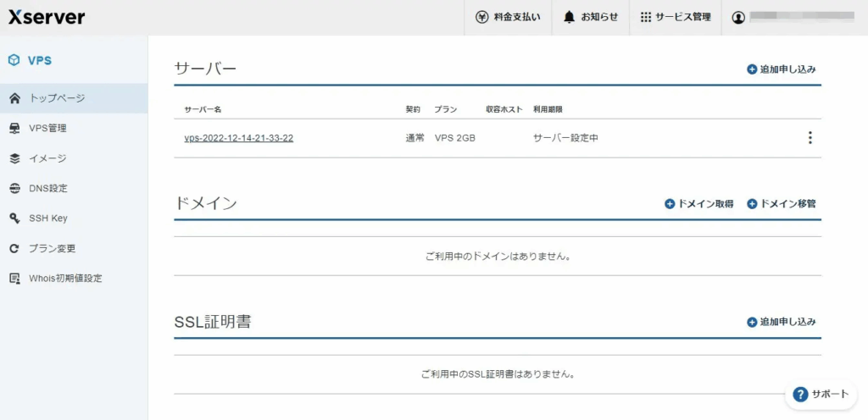Open サービス管理 grid menu
The image size is (868, 420).
coord(676,17)
